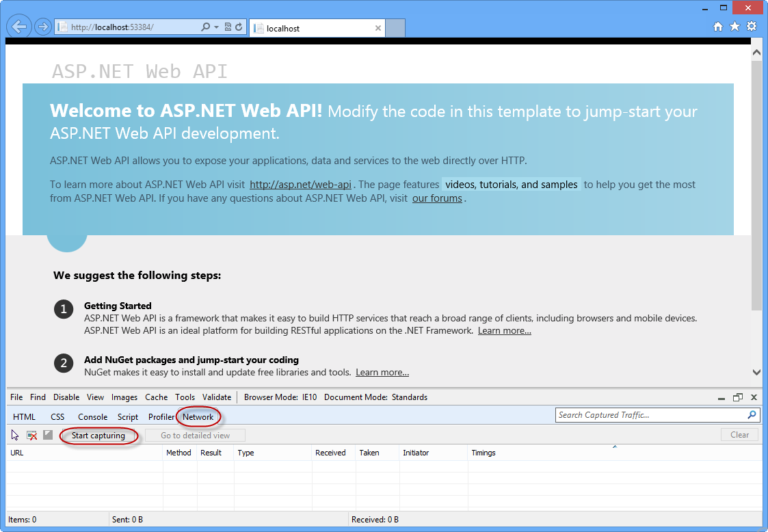Toggle Start capturing network traffic

(98, 434)
